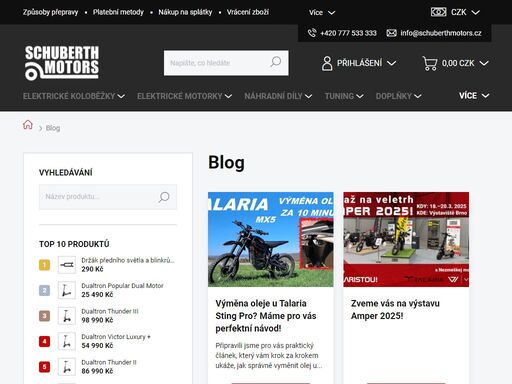Open Dualtron Thunder III link
This screenshot has width=512, height=384.
click(110, 311)
